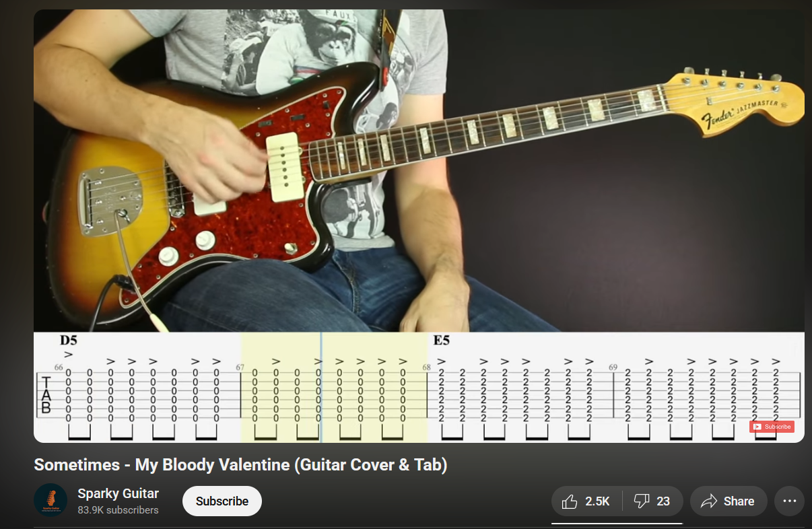This screenshot has width=812, height=529.
Task: Open the three-dot more actions menu
Action: pyautogui.click(x=789, y=501)
